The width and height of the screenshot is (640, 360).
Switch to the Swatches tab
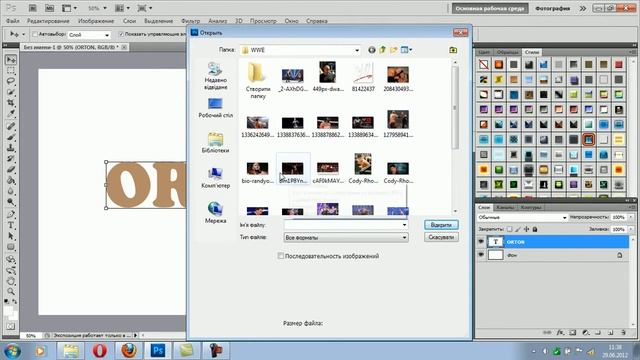point(507,52)
